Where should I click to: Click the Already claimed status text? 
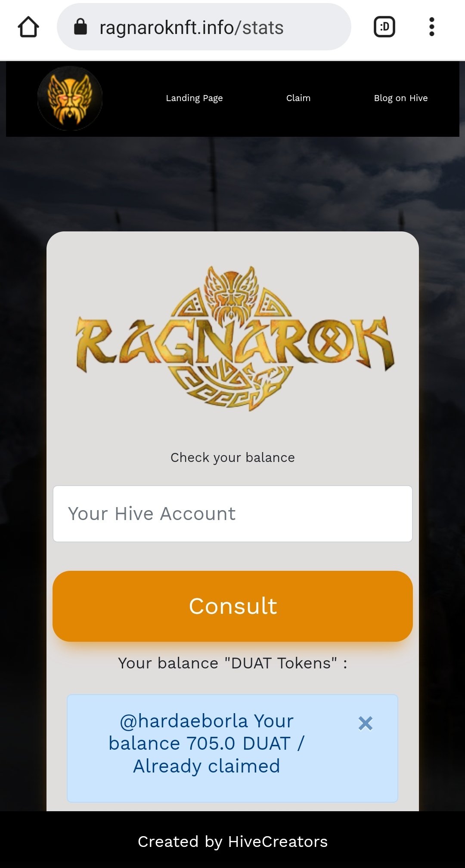point(207,766)
